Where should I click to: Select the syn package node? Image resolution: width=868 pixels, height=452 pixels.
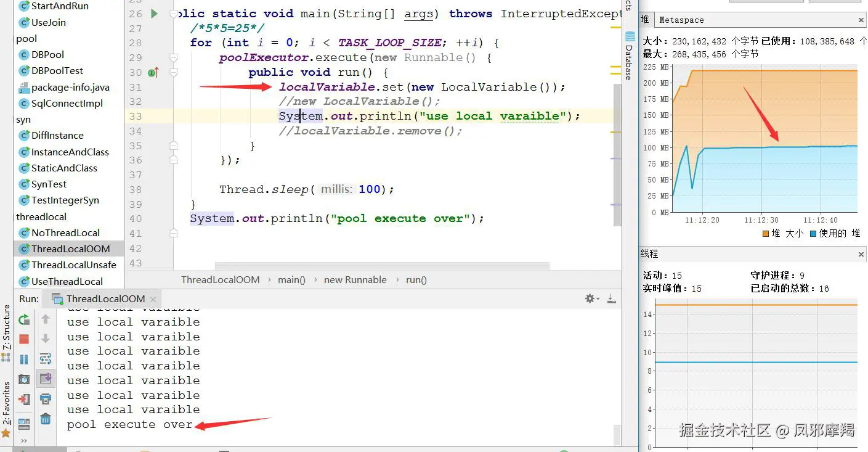(23, 120)
